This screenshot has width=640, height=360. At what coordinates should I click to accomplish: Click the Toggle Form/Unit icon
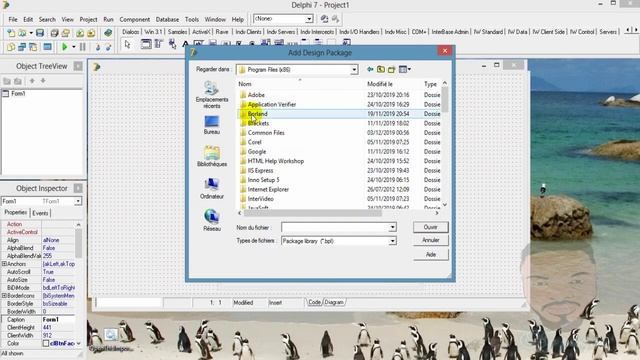click(33, 47)
